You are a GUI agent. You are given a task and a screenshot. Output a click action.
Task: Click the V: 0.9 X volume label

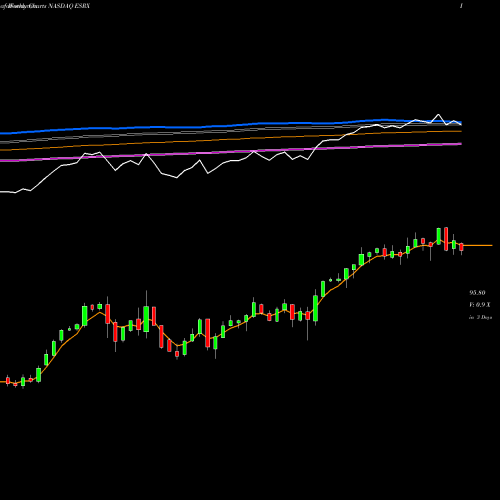click(x=480, y=305)
